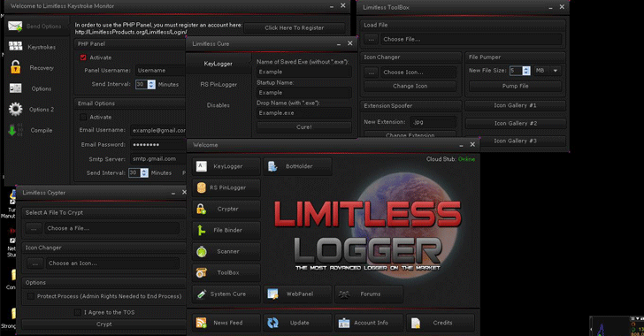
Task: Open the News Feed RSS icon
Action: click(x=202, y=323)
